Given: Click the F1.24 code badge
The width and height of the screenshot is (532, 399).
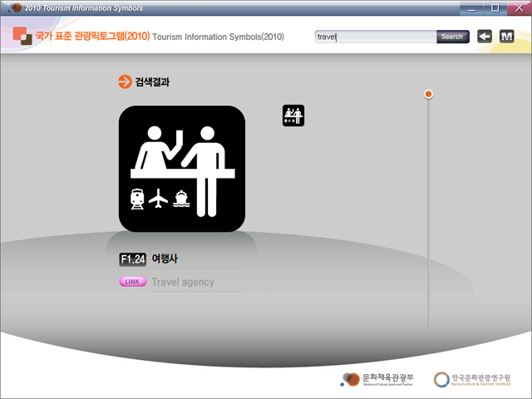Looking at the screenshot, I should click(x=132, y=259).
